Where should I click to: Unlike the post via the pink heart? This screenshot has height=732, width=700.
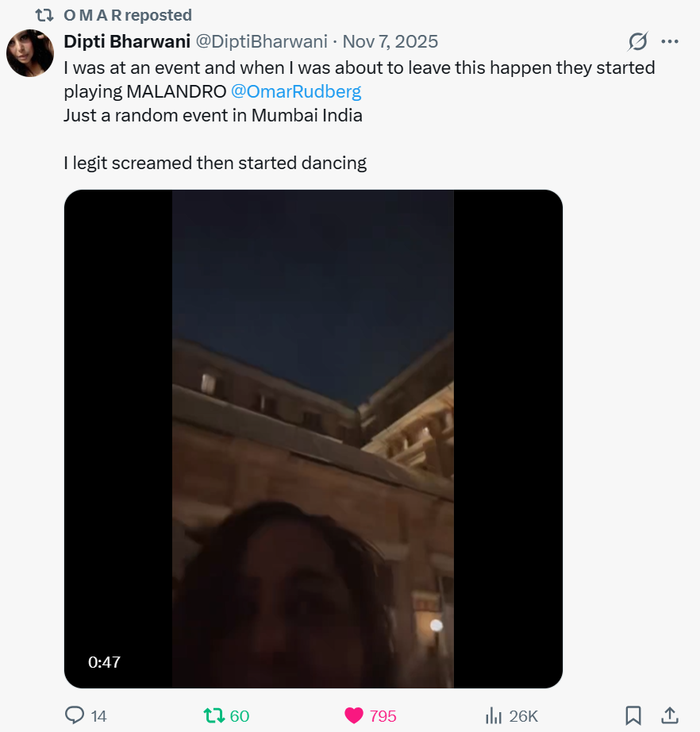click(354, 715)
